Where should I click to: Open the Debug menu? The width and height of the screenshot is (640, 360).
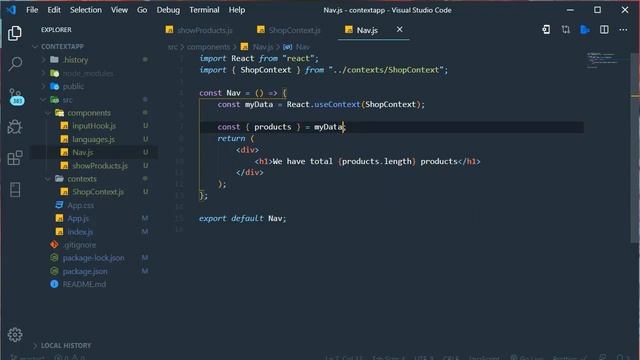click(x=168, y=10)
